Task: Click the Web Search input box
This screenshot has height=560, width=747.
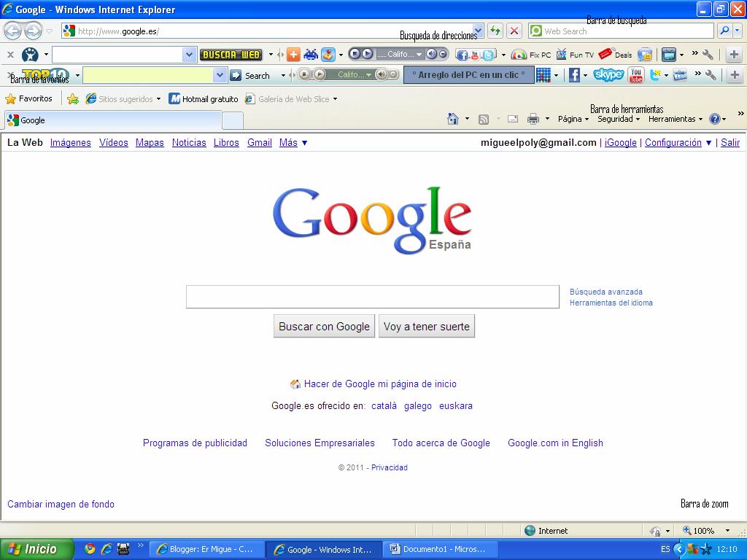Action: (622, 31)
